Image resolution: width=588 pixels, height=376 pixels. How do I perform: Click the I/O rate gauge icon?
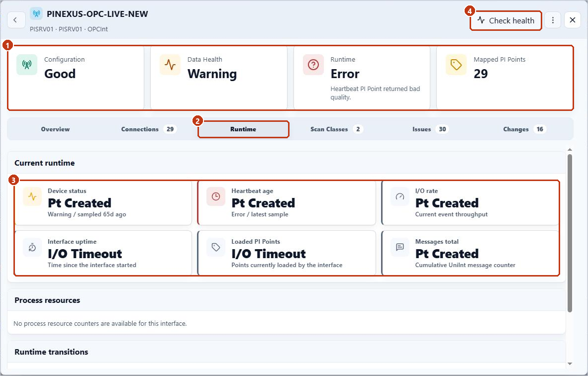point(400,196)
